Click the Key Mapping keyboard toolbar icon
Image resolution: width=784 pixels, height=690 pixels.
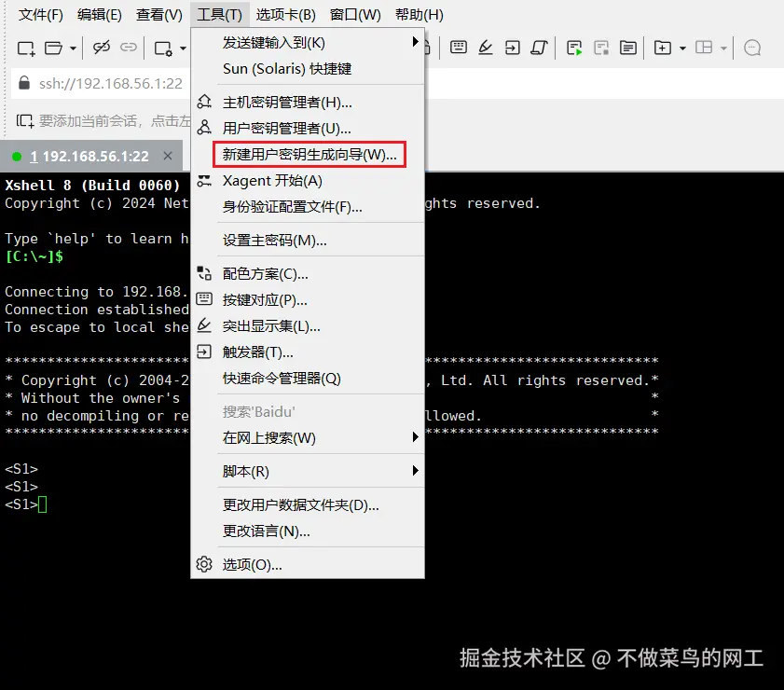point(459,48)
